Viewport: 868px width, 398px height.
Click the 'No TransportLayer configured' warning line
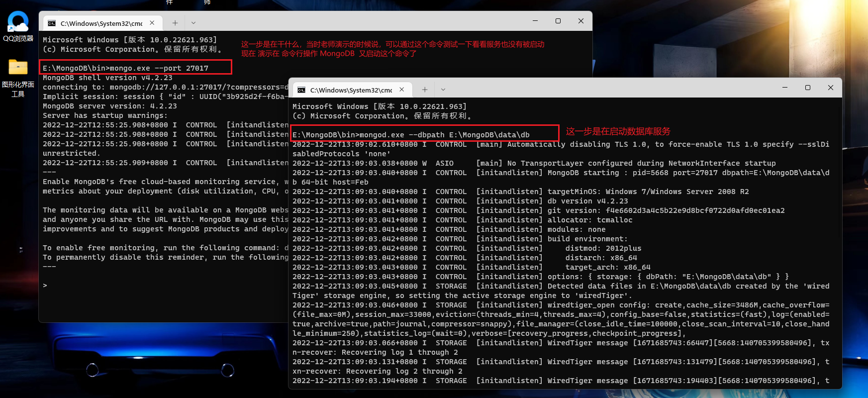point(534,163)
